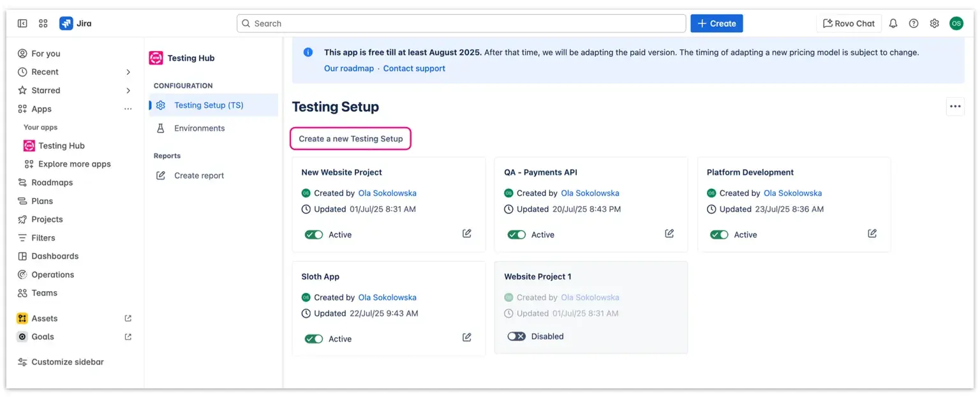Open more actions via the ellipsis next to Apps

click(128, 109)
